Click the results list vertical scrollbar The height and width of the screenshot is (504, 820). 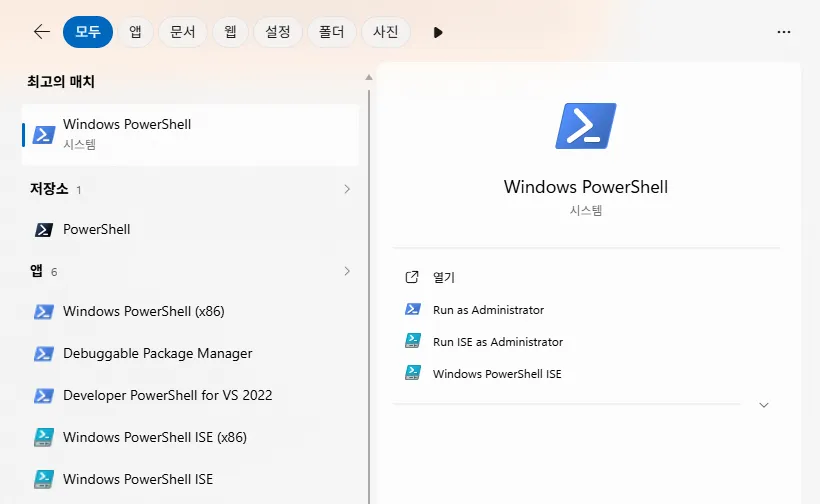coord(369,296)
